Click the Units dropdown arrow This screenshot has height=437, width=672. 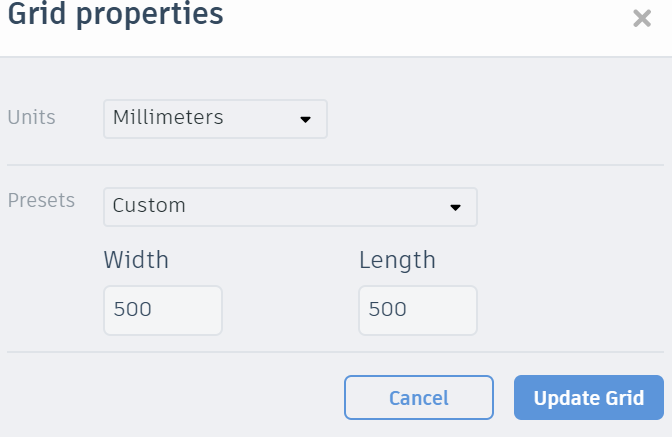(x=306, y=119)
